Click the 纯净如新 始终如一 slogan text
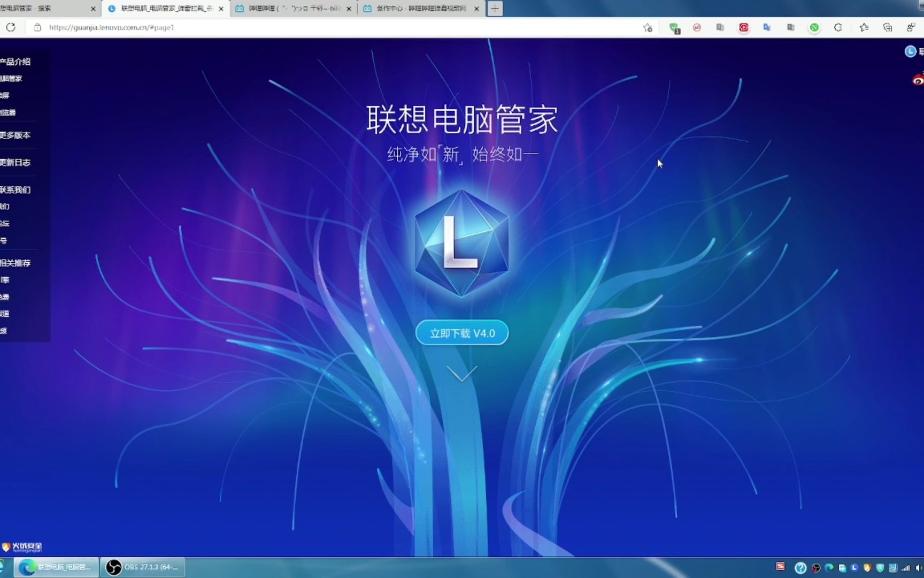The width and height of the screenshot is (924, 578). tap(463, 154)
